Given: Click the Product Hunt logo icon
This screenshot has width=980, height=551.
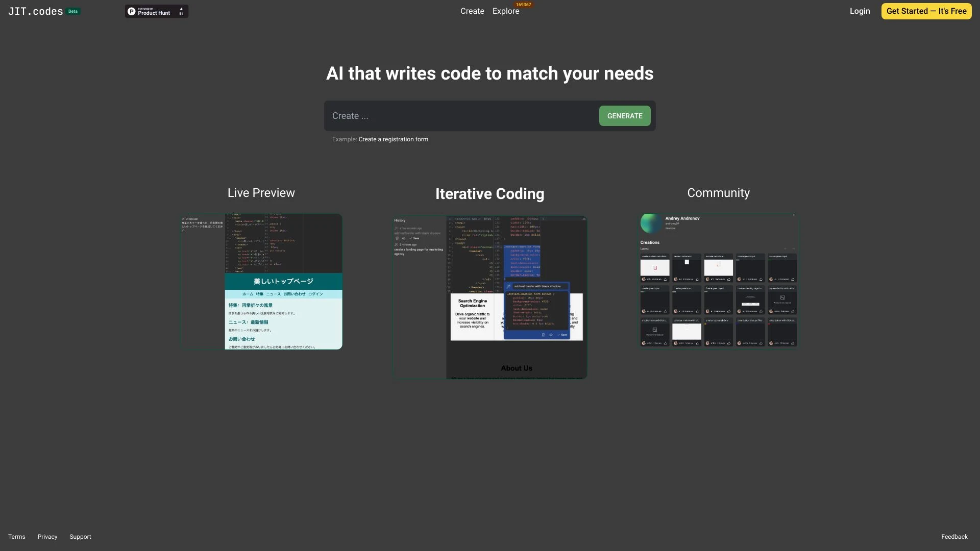Looking at the screenshot, I should click(x=131, y=11).
